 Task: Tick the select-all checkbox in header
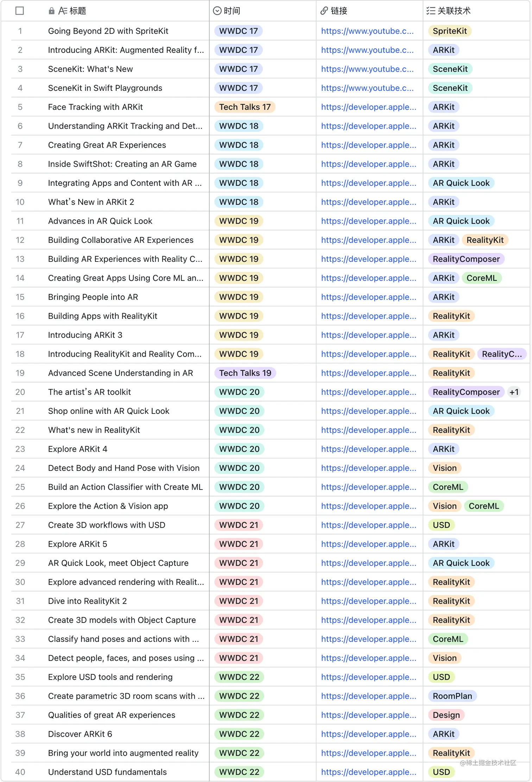point(20,11)
